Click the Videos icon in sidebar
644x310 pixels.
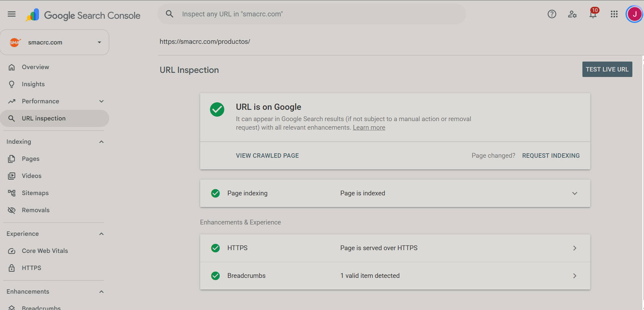coord(12,176)
